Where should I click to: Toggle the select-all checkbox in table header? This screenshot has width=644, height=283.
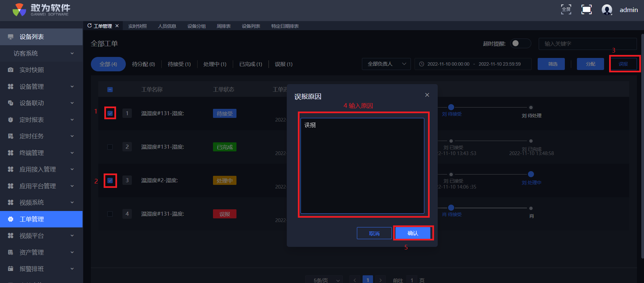pyautogui.click(x=110, y=89)
